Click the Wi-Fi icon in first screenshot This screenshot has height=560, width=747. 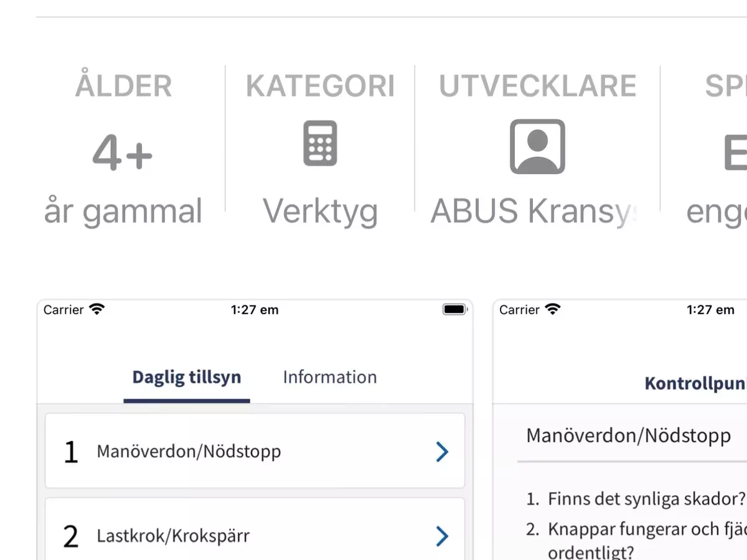tap(96, 309)
